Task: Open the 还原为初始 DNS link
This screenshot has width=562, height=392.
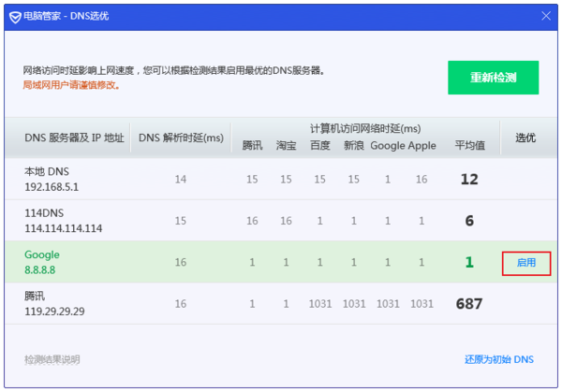Action: tap(498, 359)
